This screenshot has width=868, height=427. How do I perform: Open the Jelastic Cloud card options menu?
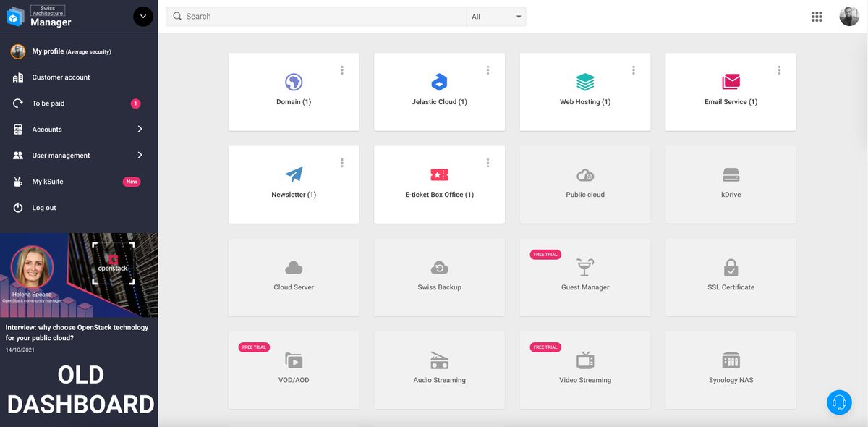point(488,70)
